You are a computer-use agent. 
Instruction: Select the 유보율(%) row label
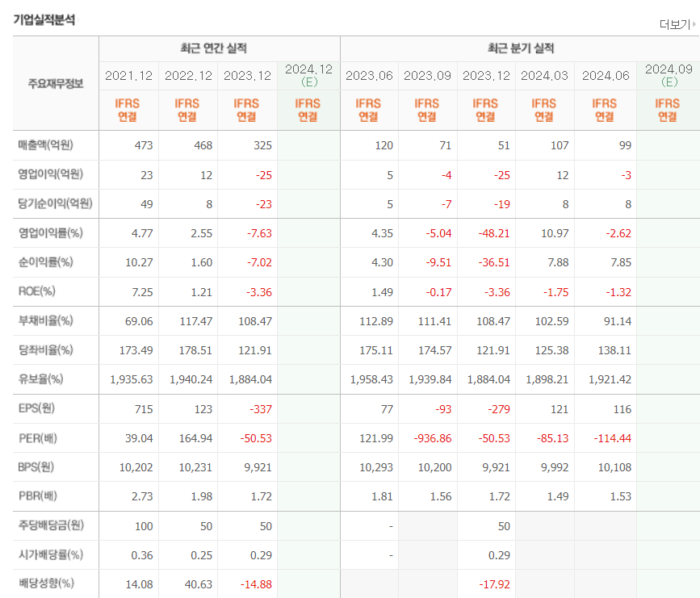point(40,378)
